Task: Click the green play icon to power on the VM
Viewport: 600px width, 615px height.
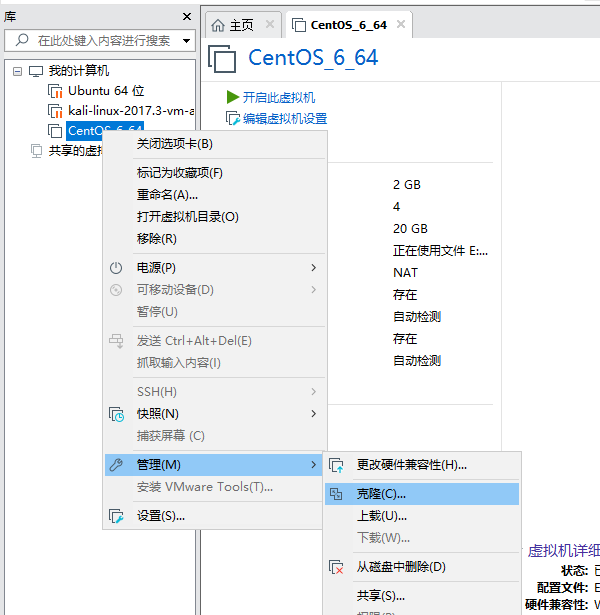Action: (233, 97)
